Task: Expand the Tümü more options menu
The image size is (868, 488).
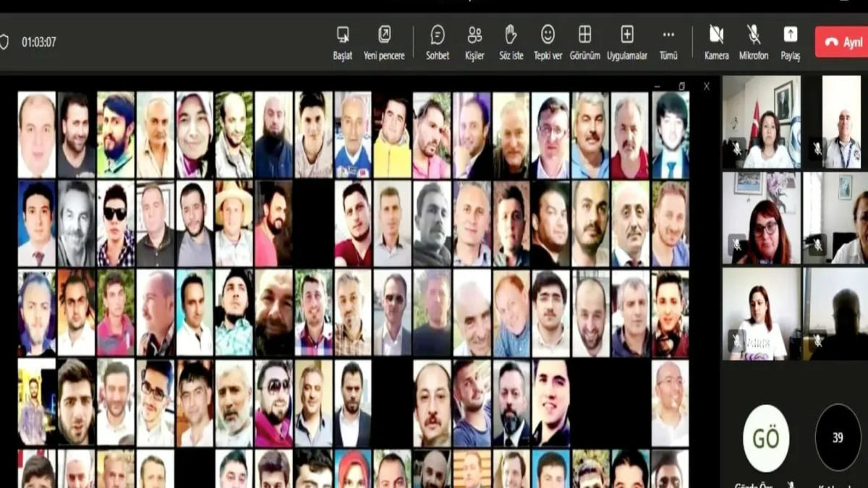Action: (x=668, y=35)
